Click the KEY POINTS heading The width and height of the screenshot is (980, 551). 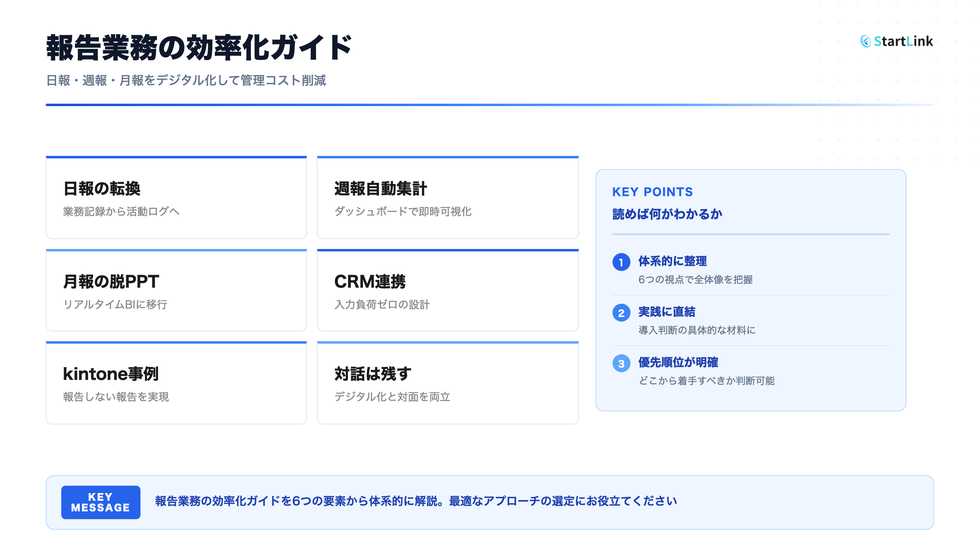(x=652, y=192)
